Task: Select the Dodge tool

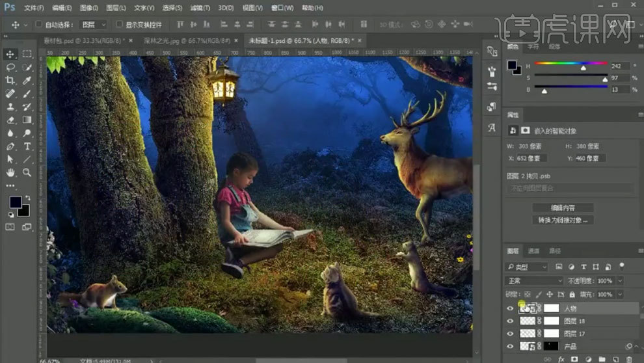Action: [x=27, y=133]
